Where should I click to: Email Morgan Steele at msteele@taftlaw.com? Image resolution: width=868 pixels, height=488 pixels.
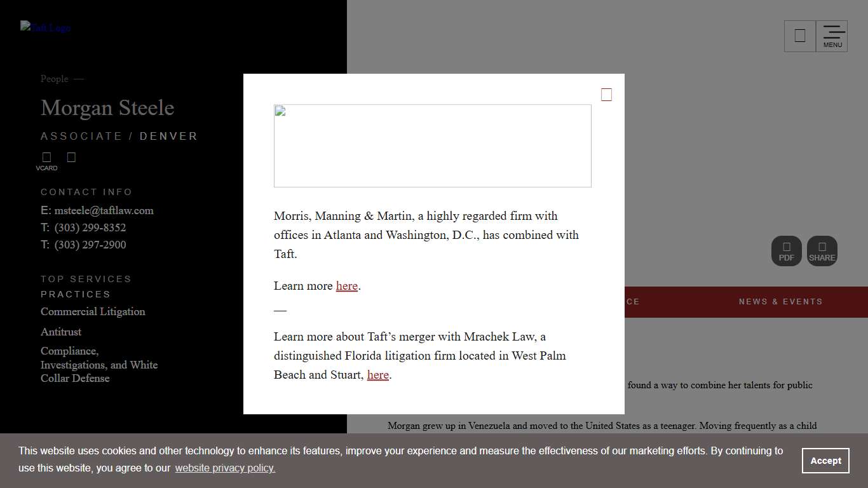(104, 210)
